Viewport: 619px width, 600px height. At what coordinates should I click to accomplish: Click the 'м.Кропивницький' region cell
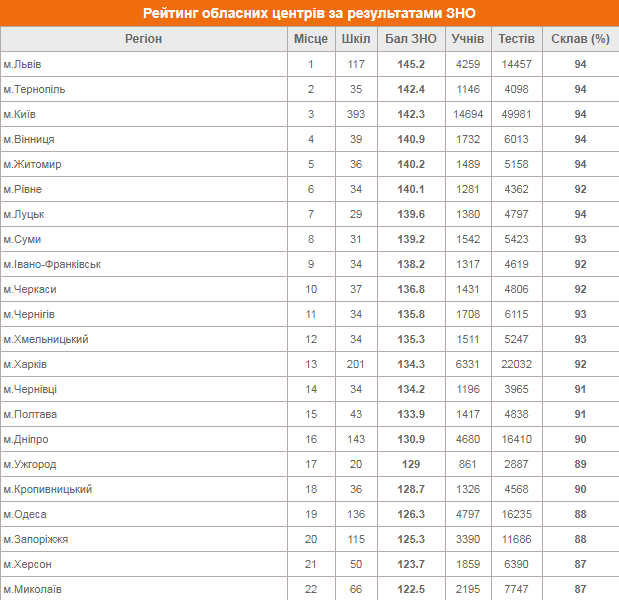(48, 490)
